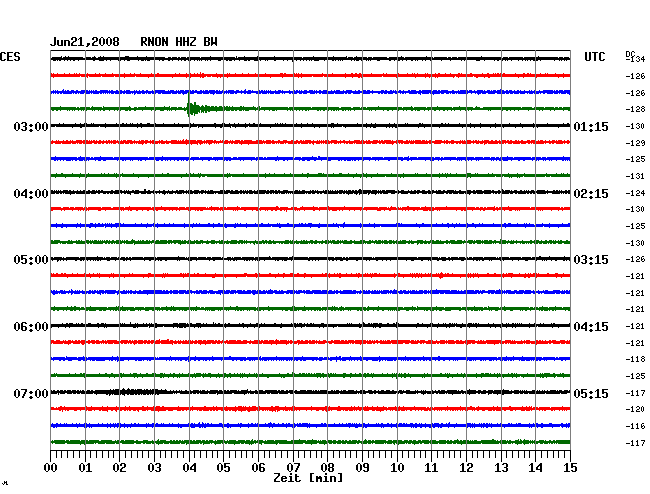Click minute 05 on the time axis
The height and width of the screenshot is (494, 650).
[x=223, y=467]
